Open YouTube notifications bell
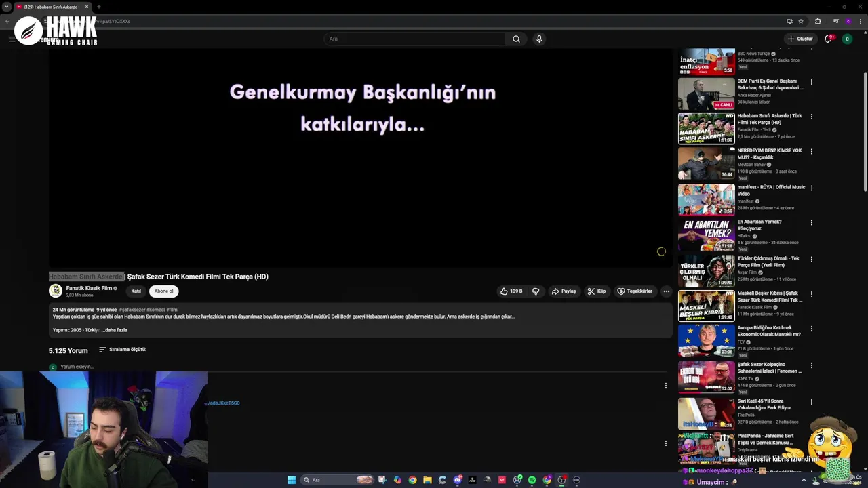Viewport: 868px width, 488px height. [827, 39]
